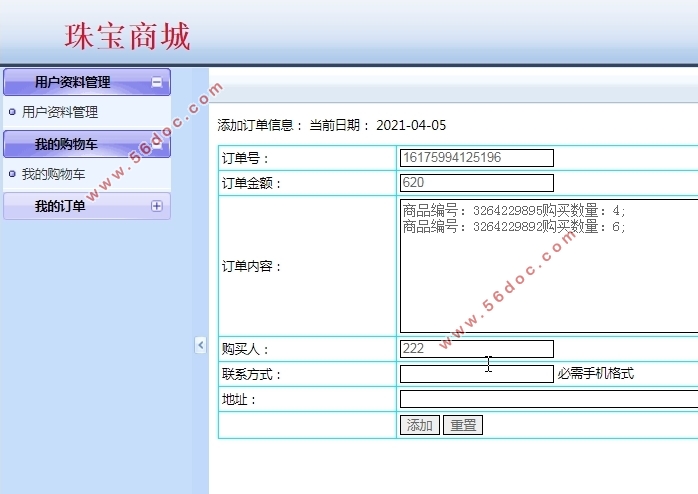Select the 用户资料管理 section header
The height and width of the screenshot is (494, 698).
pos(87,82)
